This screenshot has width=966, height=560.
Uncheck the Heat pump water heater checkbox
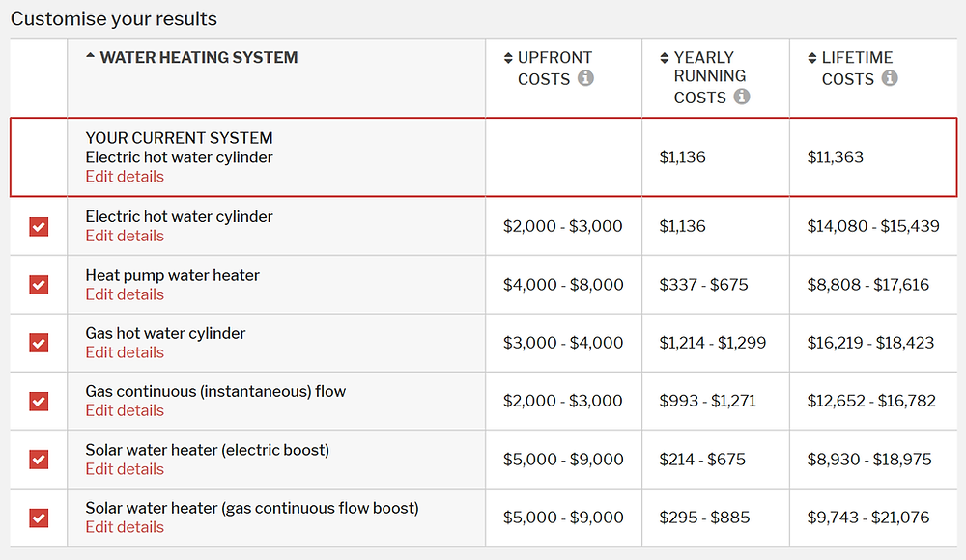(39, 285)
